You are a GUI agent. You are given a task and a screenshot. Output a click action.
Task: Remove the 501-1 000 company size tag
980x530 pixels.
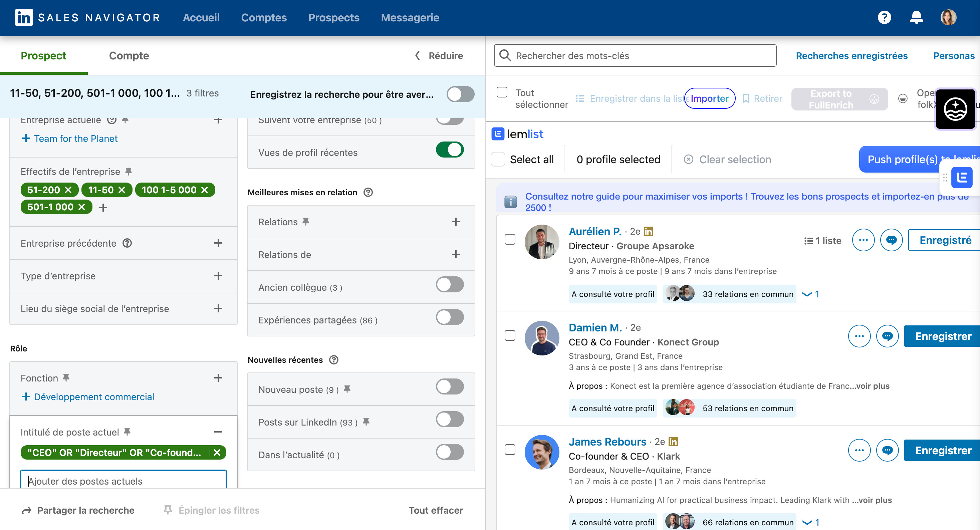pos(82,207)
